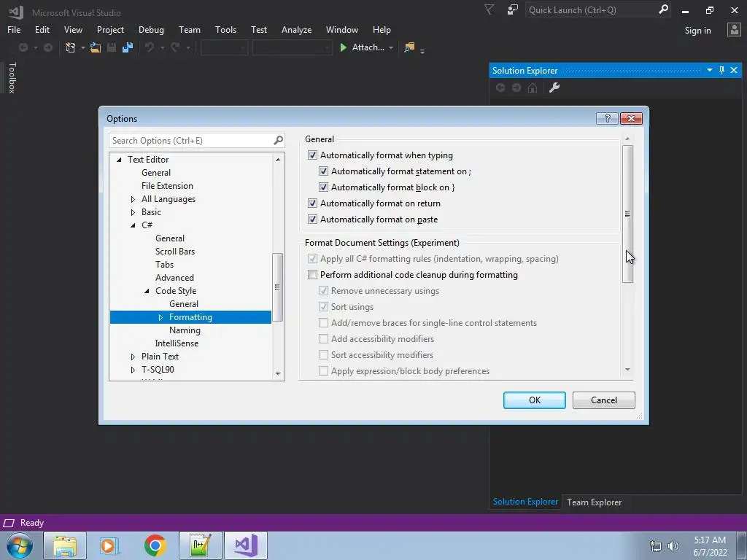
Task: Select Naming under Code Style
Action: coord(185,330)
